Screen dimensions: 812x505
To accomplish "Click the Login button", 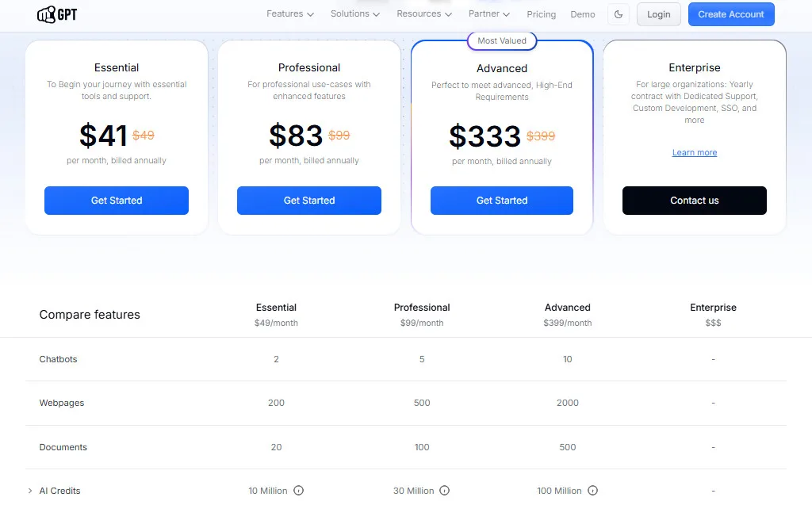I will pyautogui.click(x=658, y=14).
